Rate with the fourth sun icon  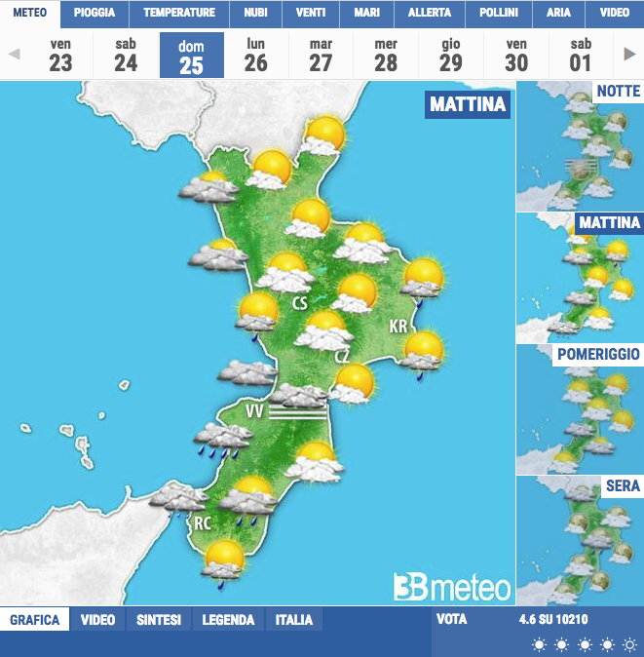(608, 644)
